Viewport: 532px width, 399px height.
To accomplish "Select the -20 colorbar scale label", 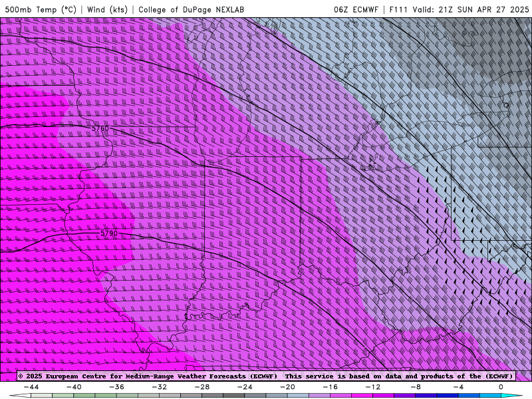I will point(288,387).
